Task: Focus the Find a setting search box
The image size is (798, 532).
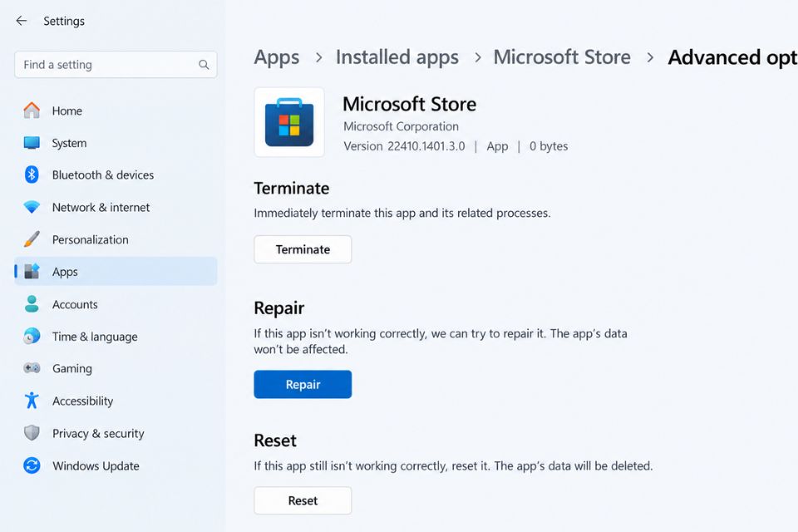Action: 116,65
